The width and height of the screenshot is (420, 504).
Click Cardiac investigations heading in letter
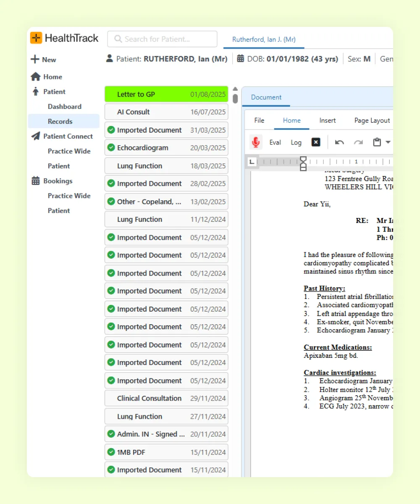pos(340,373)
